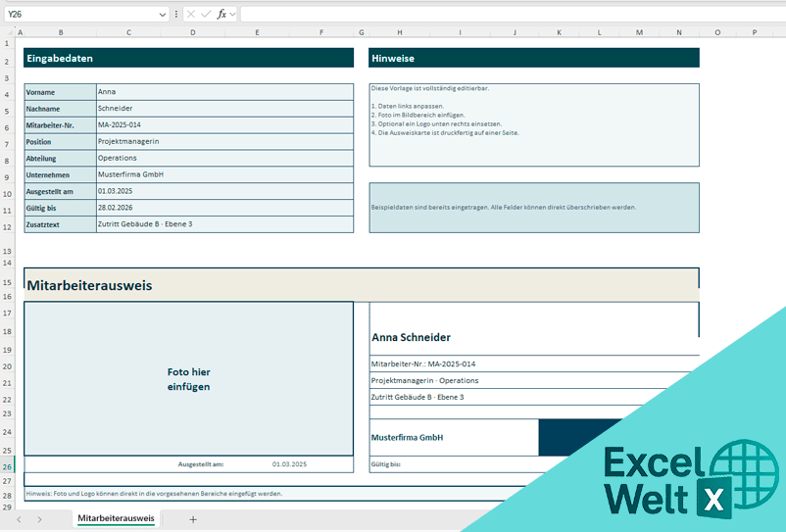This screenshot has width=786, height=532.
Task: Click the 'Foto hier einfügen' photo placeholder
Action: click(188, 379)
